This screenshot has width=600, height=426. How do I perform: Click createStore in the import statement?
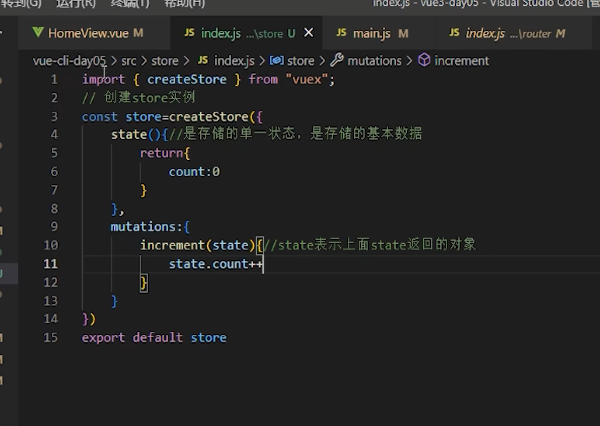point(187,80)
